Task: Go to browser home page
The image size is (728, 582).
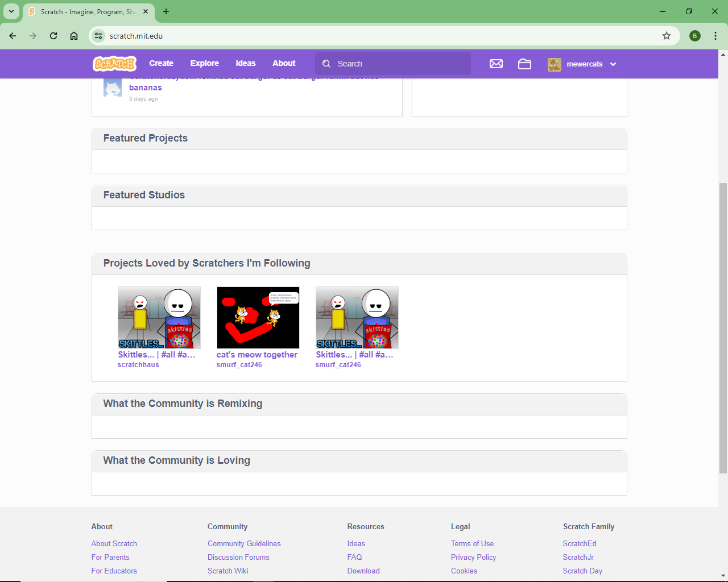Action: [74, 36]
